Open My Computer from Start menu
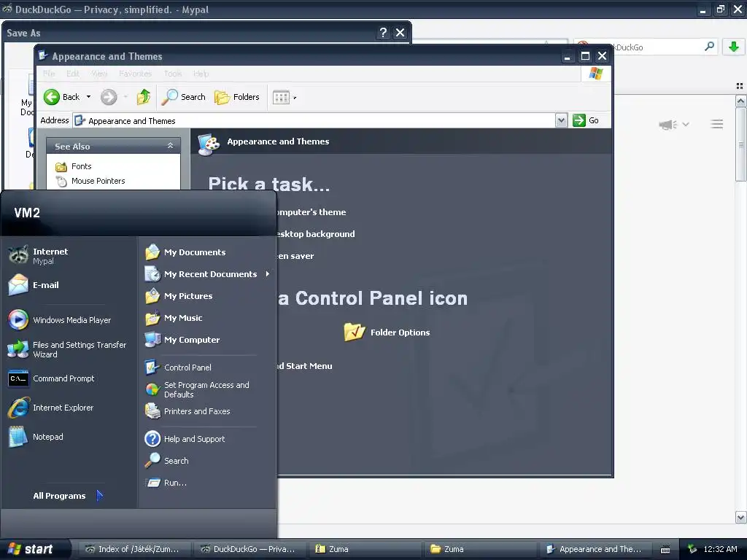 click(182, 340)
